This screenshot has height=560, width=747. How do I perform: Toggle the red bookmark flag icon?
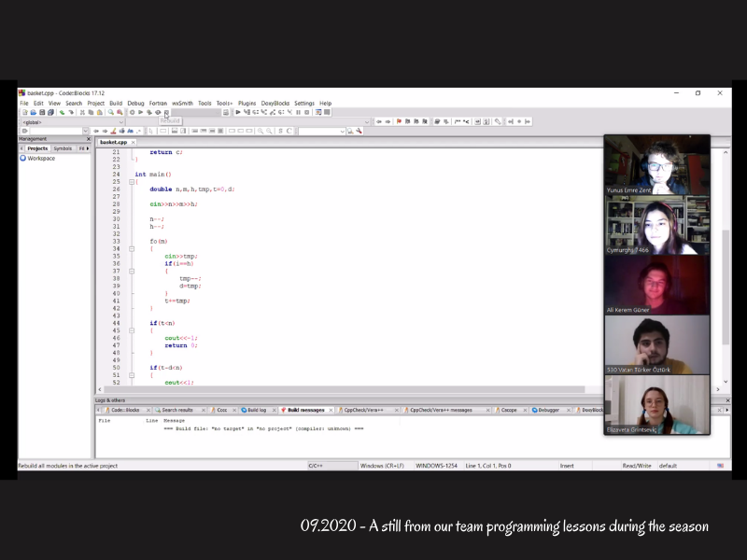point(399,121)
